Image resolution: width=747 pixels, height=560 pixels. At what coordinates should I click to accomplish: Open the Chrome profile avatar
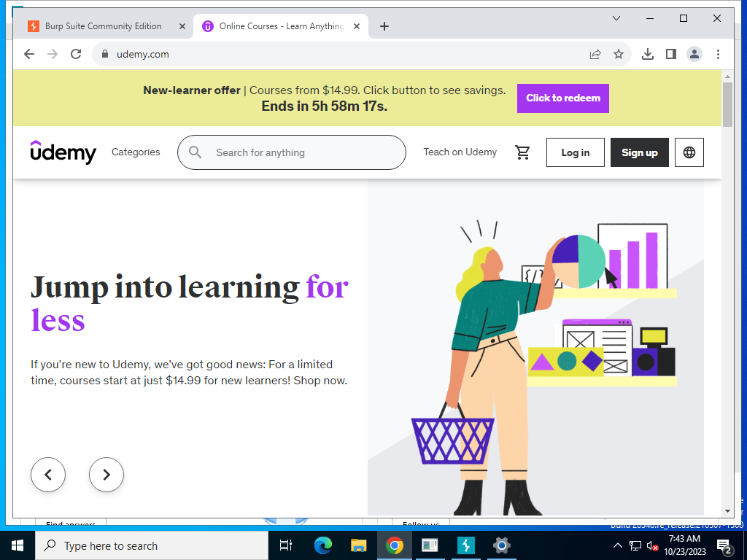tap(694, 54)
